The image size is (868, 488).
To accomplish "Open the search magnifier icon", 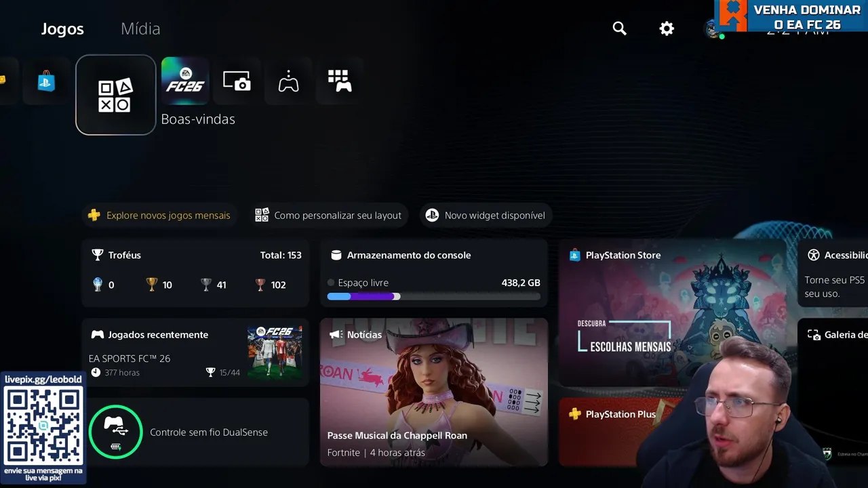I will coord(619,28).
